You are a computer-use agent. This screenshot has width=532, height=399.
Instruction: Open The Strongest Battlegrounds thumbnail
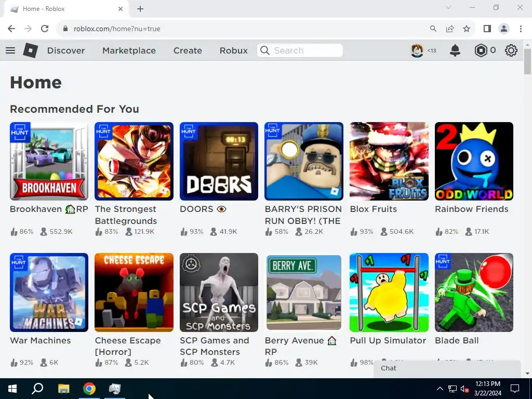[134, 161]
